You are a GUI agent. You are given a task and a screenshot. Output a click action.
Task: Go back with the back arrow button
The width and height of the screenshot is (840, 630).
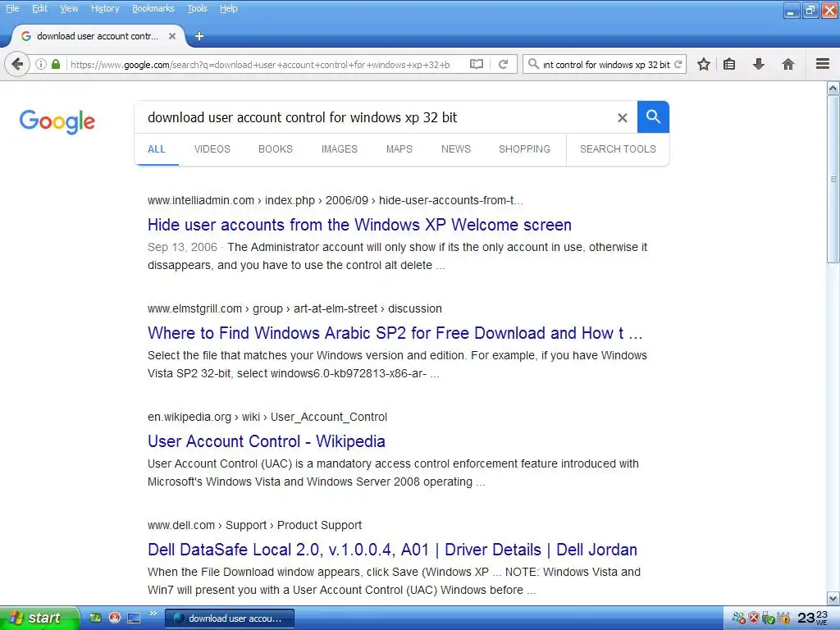coord(17,64)
